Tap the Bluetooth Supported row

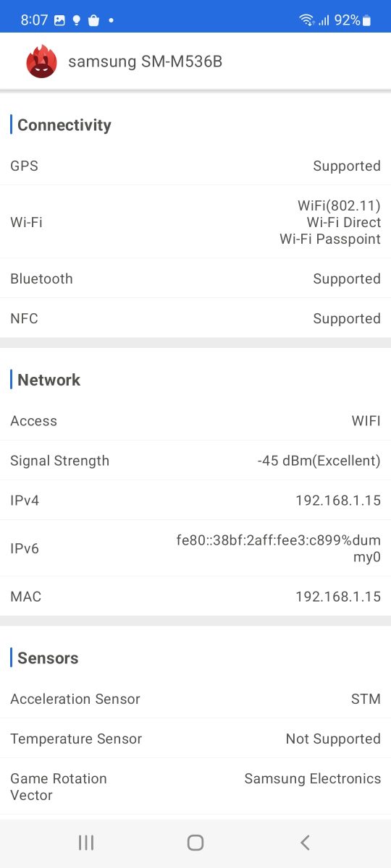[x=195, y=278]
